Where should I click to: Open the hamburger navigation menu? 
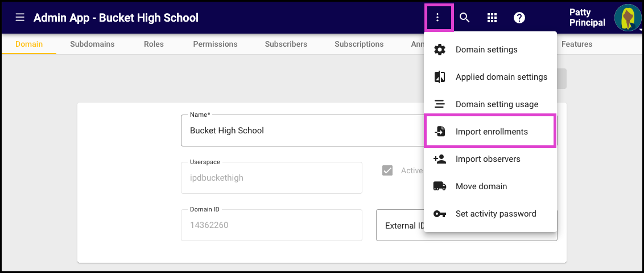click(20, 18)
